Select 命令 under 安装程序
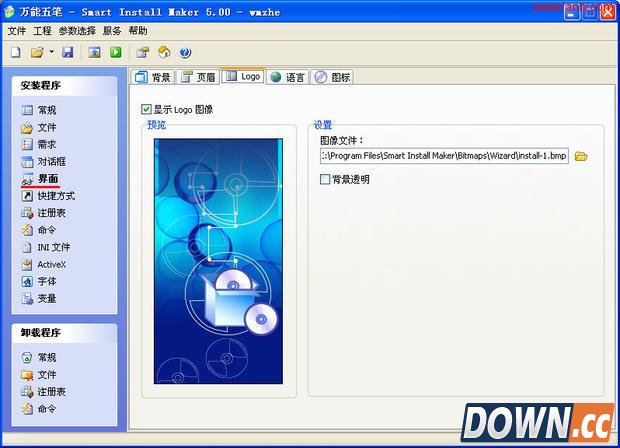The height and width of the screenshot is (448, 620). [39, 230]
